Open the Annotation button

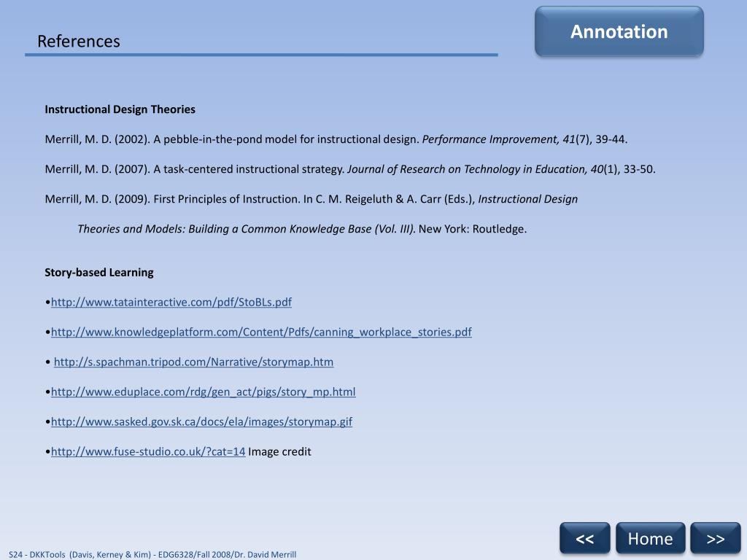(x=619, y=31)
